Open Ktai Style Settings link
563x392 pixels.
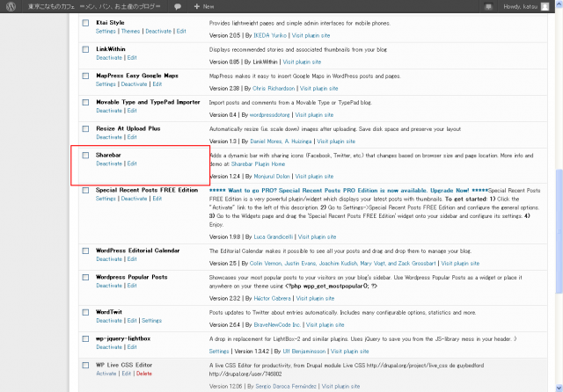point(106,32)
